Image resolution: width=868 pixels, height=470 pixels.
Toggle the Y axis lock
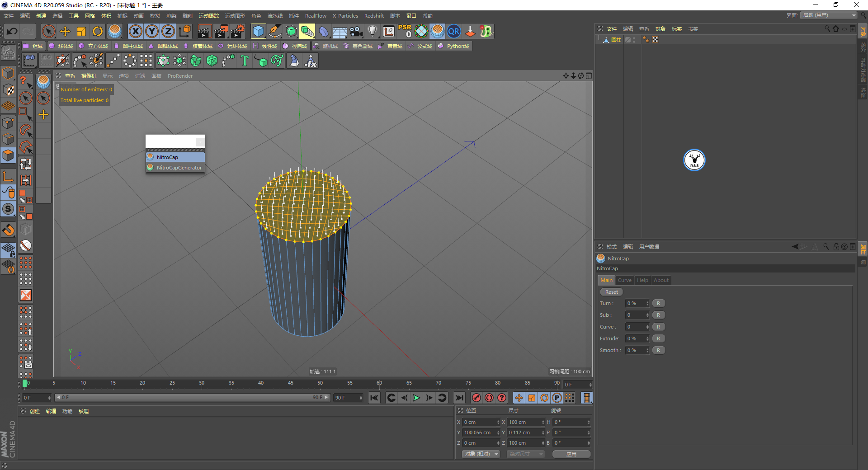[152, 31]
